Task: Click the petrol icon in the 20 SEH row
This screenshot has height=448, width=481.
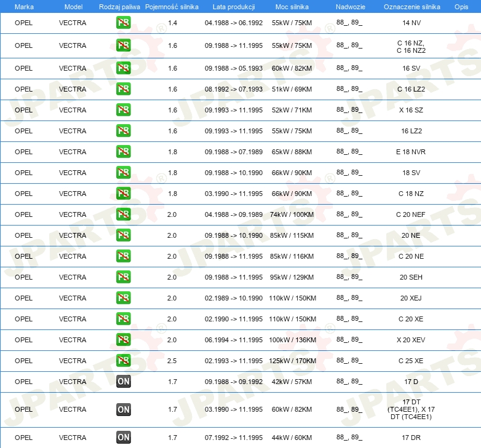Action: coord(123,277)
